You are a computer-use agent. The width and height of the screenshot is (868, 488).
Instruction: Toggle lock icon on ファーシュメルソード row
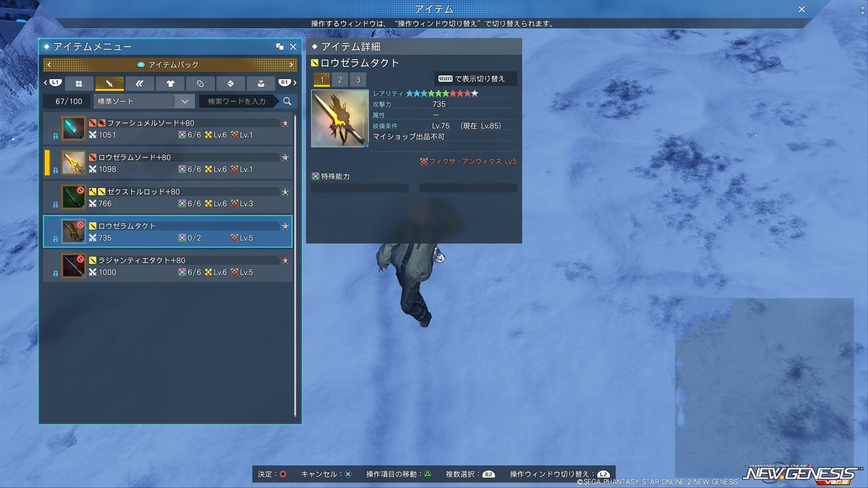[56, 136]
